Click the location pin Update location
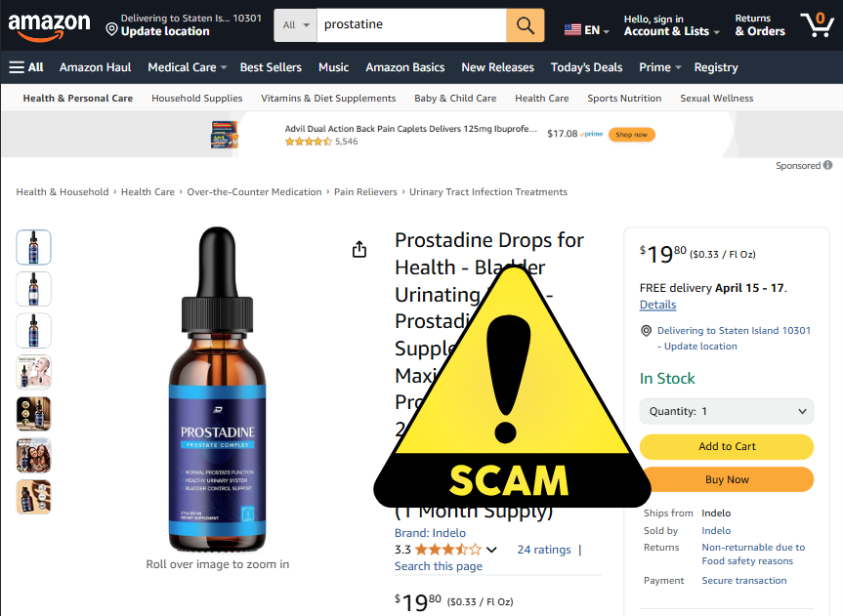 (157, 24)
